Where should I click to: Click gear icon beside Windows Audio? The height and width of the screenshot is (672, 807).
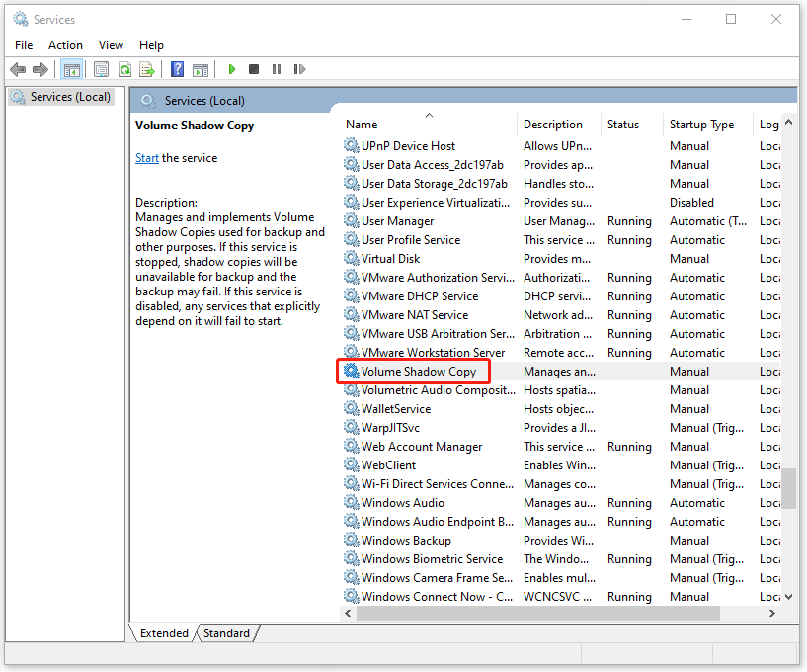pos(352,502)
